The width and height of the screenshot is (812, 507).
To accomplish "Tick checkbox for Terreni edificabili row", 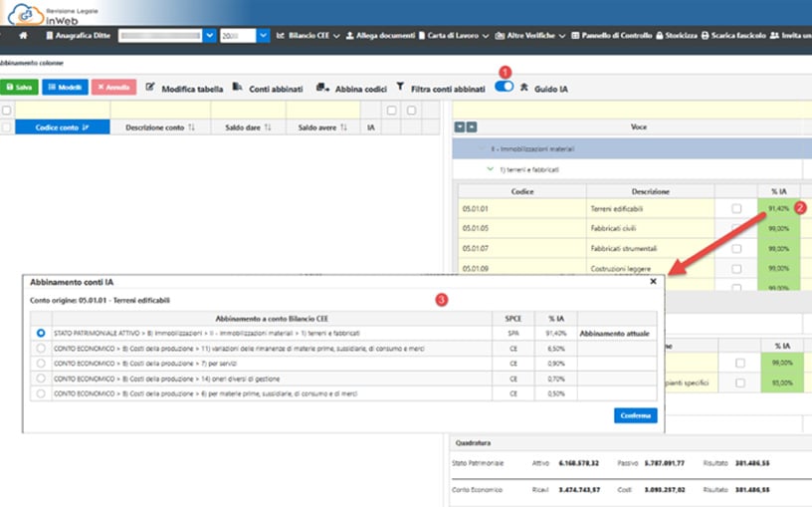I will click(x=736, y=208).
